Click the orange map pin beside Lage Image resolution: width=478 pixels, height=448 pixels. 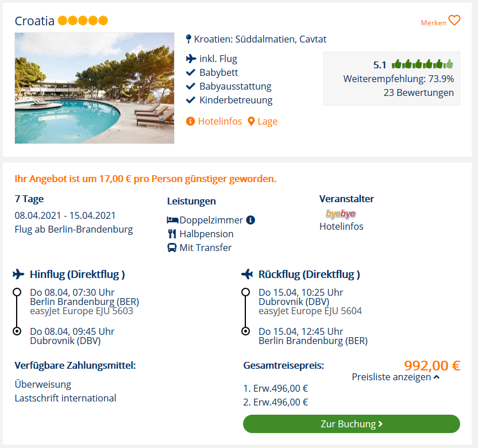pyautogui.click(x=251, y=121)
